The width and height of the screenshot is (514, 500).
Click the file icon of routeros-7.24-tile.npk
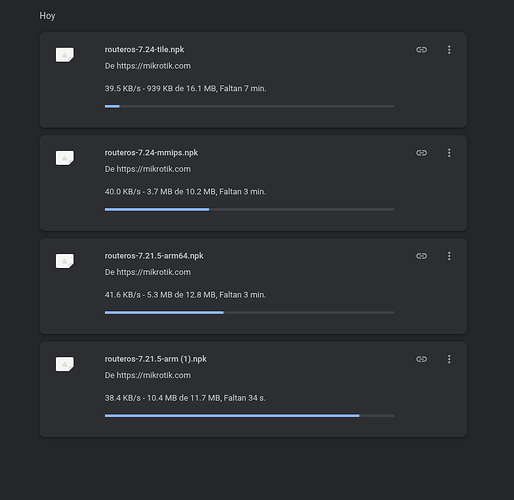(65, 55)
